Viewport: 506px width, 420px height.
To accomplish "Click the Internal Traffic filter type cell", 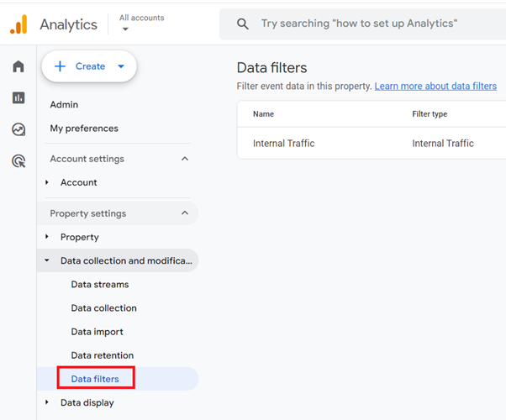I will 443,144.
